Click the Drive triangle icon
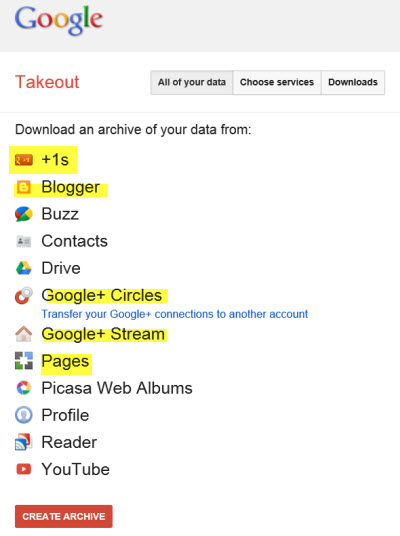Screen dimensions: 400x536 click(24, 268)
